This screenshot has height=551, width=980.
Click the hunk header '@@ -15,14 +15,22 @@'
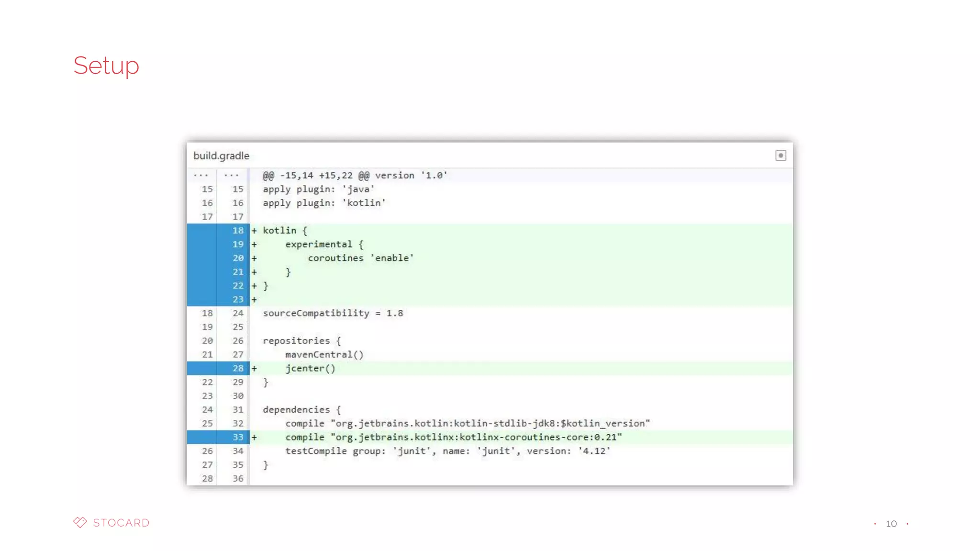pos(355,176)
